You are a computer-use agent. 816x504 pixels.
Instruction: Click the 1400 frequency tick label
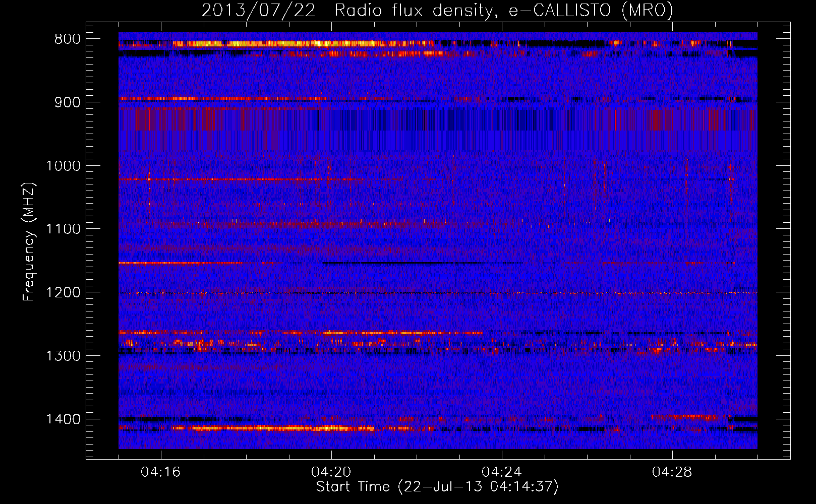click(x=63, y=419)
